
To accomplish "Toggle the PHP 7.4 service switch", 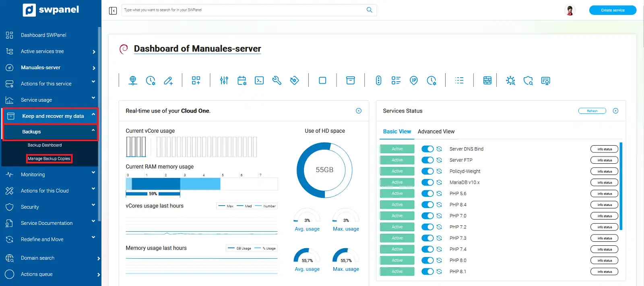I will pos(427,249).
